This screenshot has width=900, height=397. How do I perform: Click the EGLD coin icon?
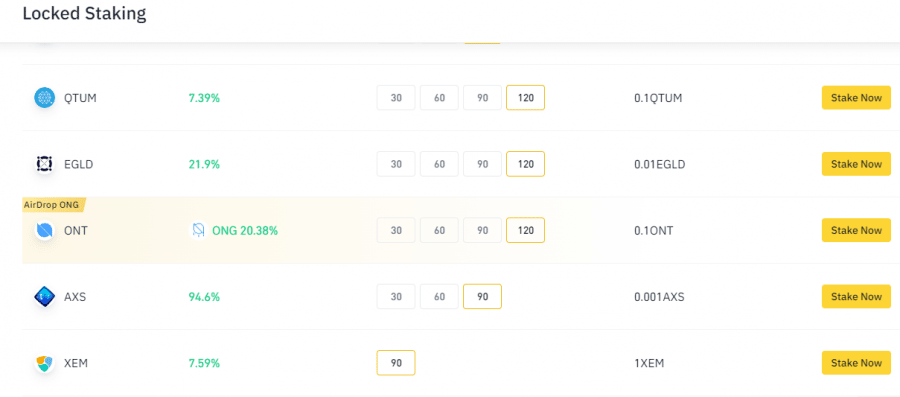[44, 164]
